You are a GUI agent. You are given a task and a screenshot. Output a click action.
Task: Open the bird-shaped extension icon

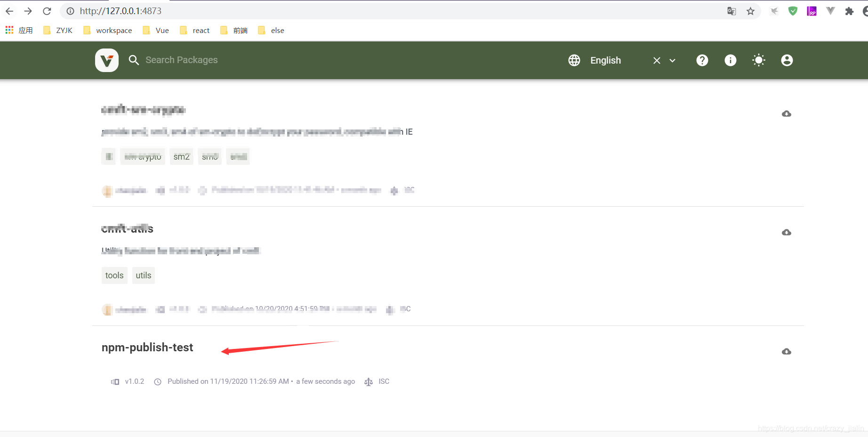774,11
